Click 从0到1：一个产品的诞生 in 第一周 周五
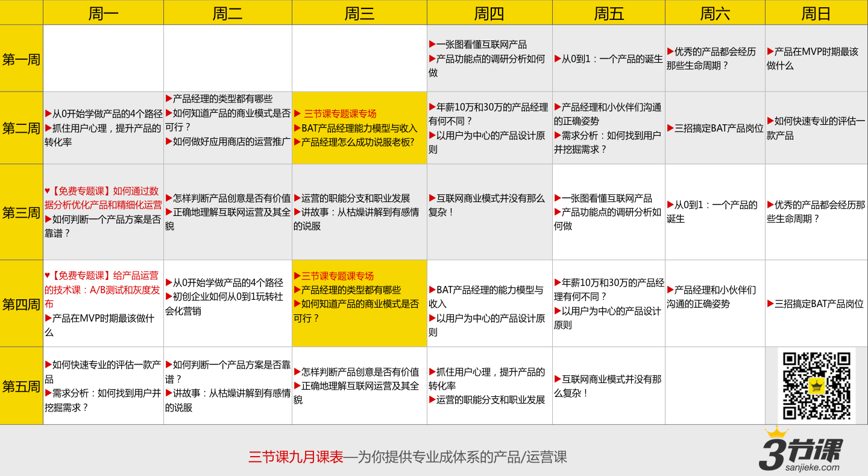Screen dimensions: 868x476 [608, 59]
